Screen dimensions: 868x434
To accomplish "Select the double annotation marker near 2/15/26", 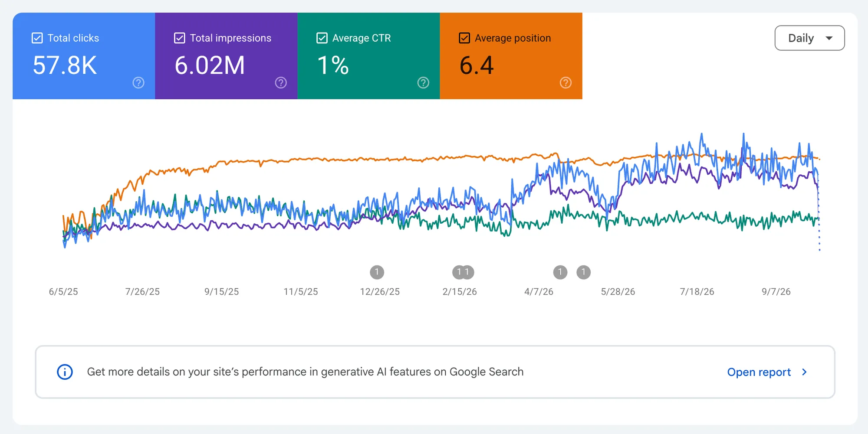I will (463, 272).
